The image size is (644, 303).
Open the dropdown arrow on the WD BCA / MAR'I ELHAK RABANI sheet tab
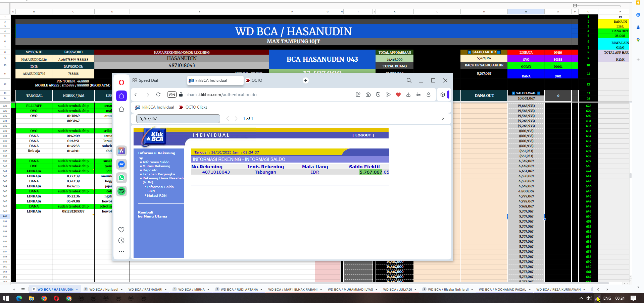click(x=321, y=289)
